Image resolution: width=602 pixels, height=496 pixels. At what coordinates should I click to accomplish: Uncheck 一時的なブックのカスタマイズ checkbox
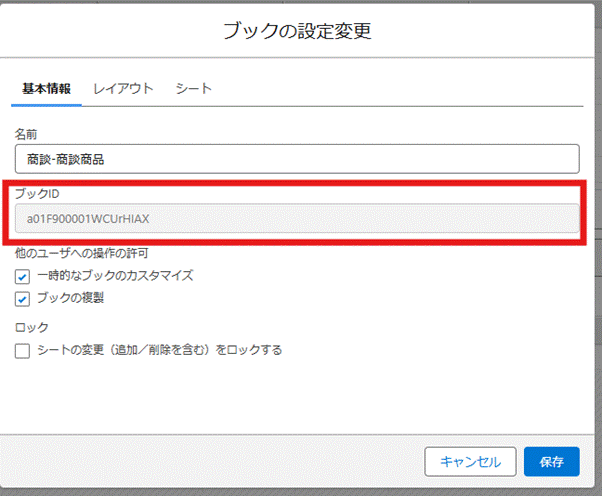tap(22, 276)
